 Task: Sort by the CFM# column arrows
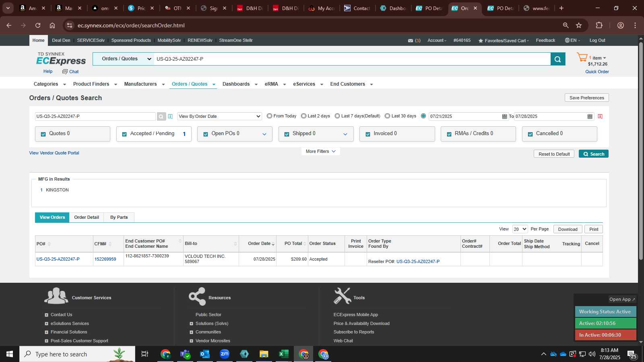click(x=110, y=244)
